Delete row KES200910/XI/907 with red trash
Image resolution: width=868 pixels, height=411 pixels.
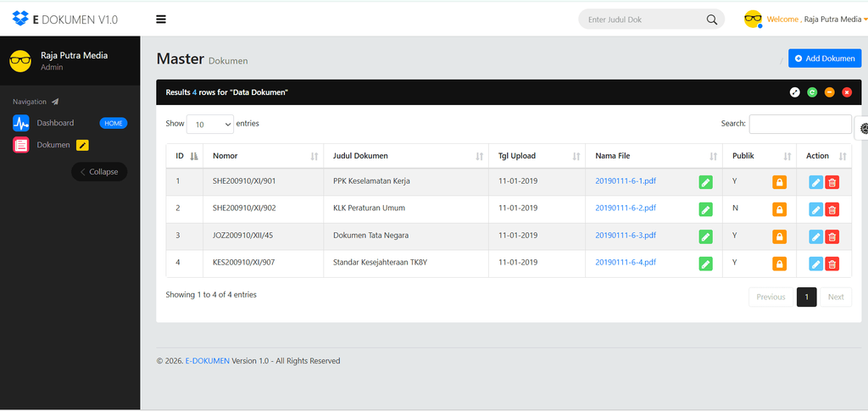832,264
